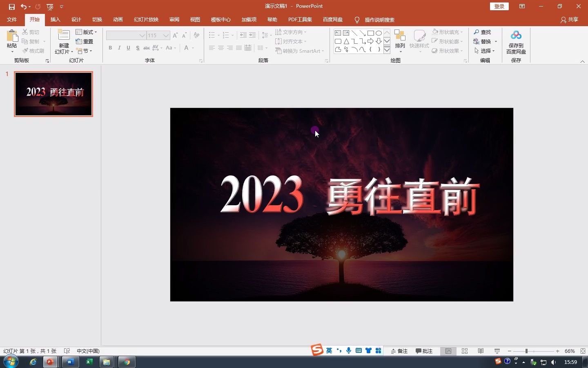
Task: Switch to Slide Show view in status bar
Action: (497, 351)
